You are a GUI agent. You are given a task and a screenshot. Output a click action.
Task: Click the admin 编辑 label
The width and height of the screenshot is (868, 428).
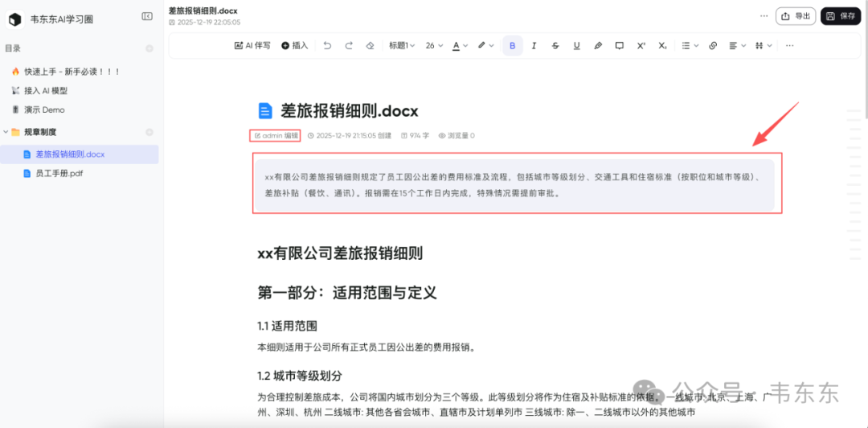point(276,135)
